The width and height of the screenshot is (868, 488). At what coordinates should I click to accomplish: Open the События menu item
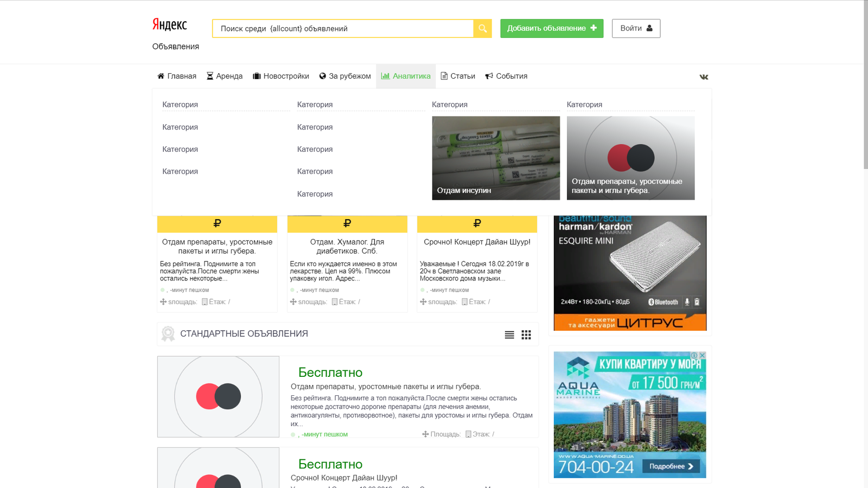tap(506, 76)
